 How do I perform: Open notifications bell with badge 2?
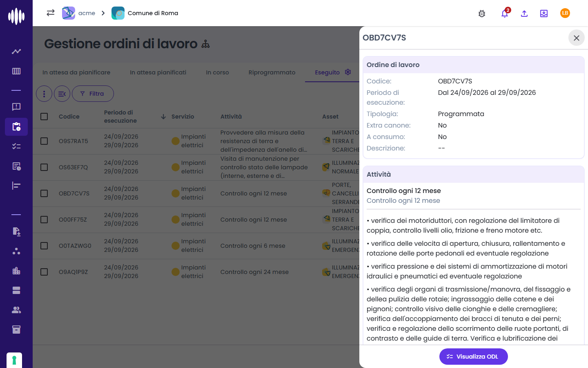pyautogui.click(x=505, y=13)
